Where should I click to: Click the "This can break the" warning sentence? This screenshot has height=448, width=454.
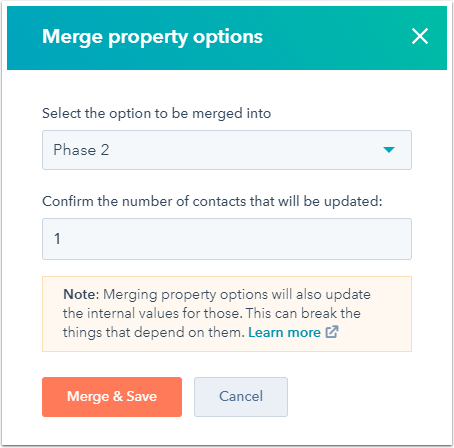click(303, 313)
